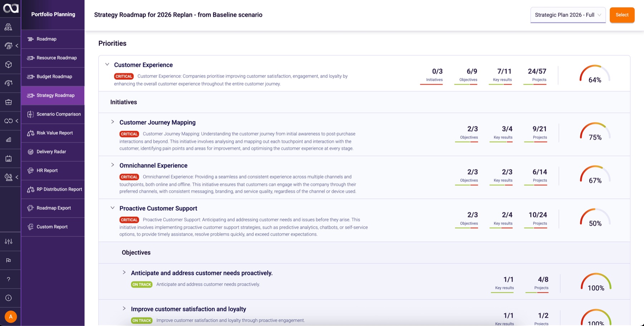Image resolution: width=644 pixels, height=326 pixels.
Task: Expand 'Anticipate and address customer needs proactively' objective
Action: point(124,272)
